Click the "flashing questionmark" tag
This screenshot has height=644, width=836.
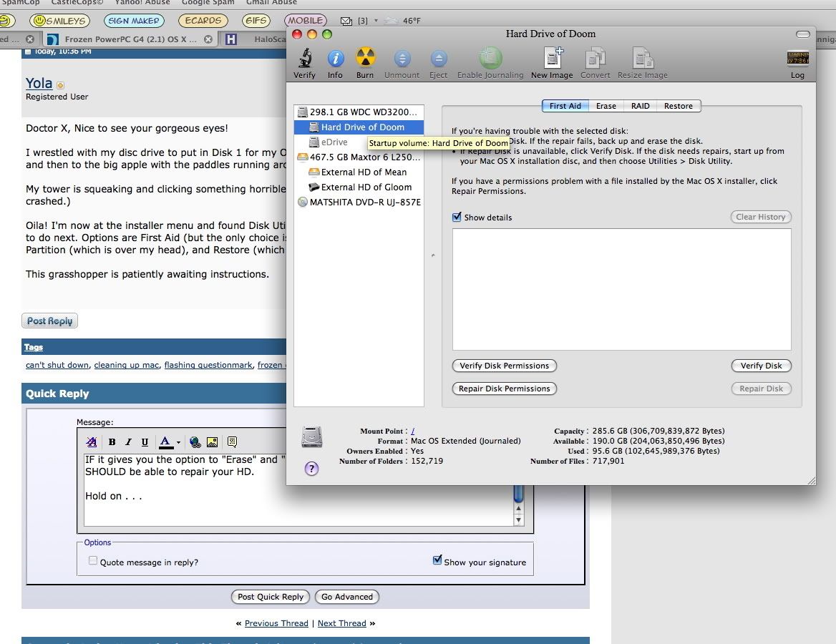point(208,365)
